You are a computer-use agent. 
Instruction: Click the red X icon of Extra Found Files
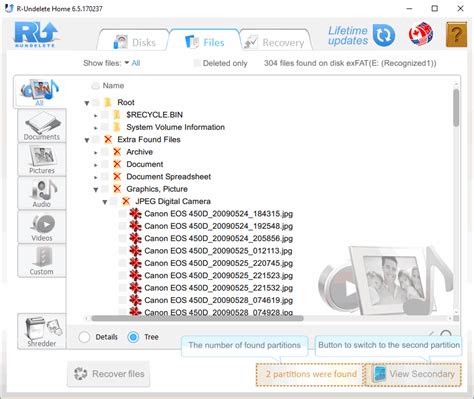coord(108,139)
